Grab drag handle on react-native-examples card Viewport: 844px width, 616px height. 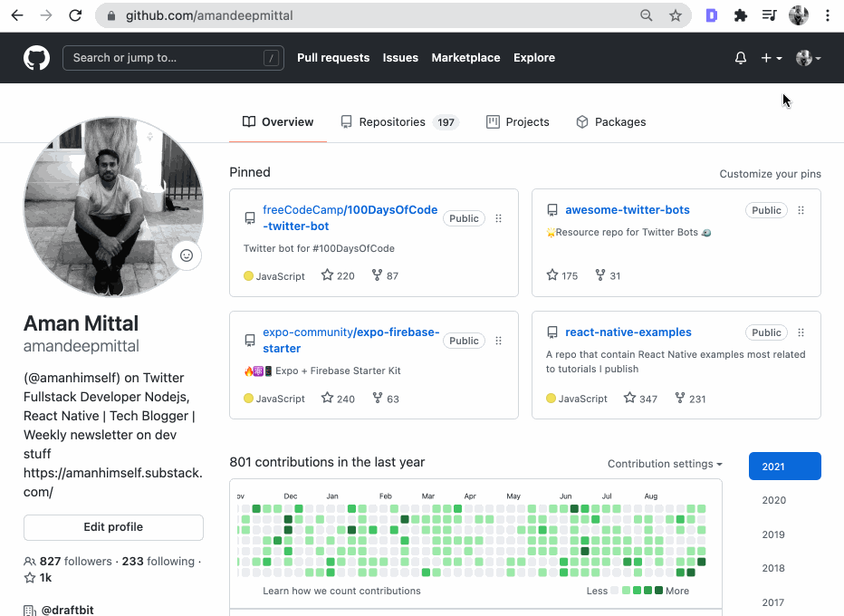click(801, 332)
